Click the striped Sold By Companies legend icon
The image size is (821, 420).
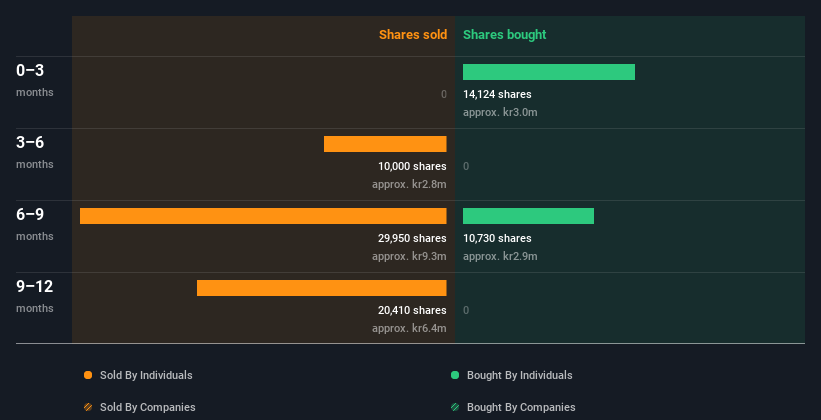pyautogui.click(x=88, y=407)
